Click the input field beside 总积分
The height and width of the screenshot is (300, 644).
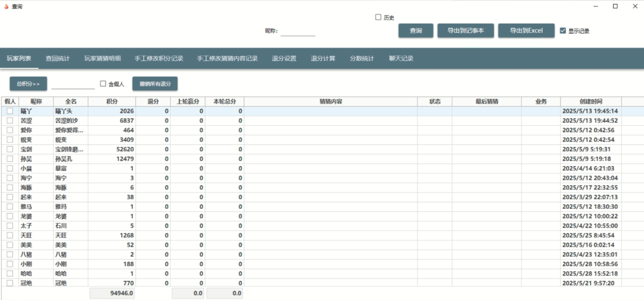pyautogui.click(x=73, y=84)
